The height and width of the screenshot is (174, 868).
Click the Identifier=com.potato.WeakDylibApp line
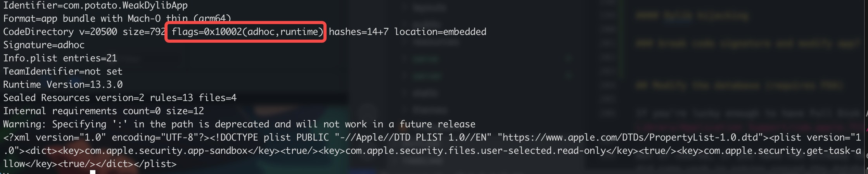(x=95, y=5)
